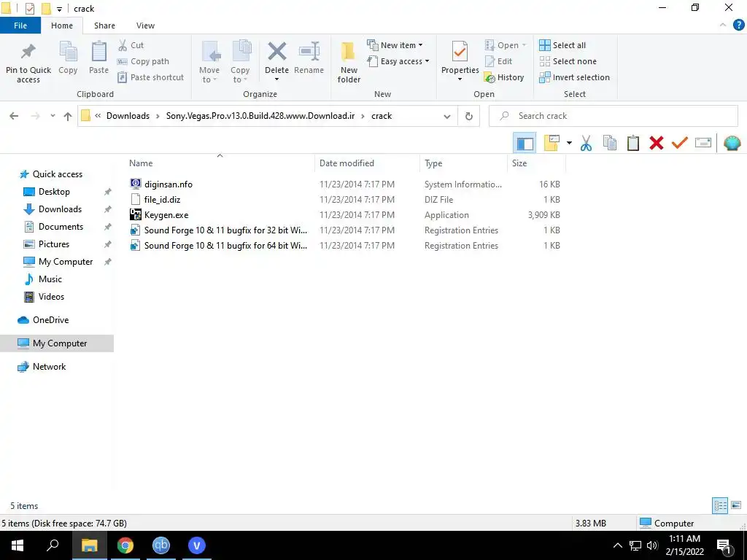
Task: Open the Windows Start menu
Action: (x=18, y=545)
